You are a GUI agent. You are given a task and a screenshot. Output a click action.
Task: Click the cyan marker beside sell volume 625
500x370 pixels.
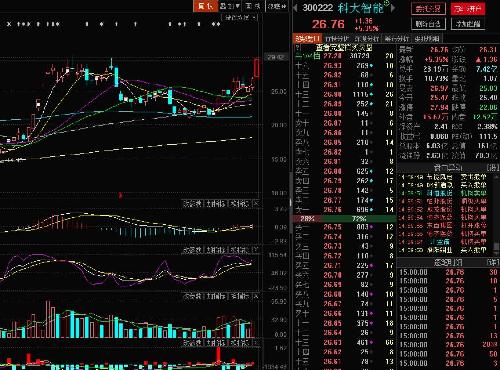pyautogui.click(x=371, y=171)
